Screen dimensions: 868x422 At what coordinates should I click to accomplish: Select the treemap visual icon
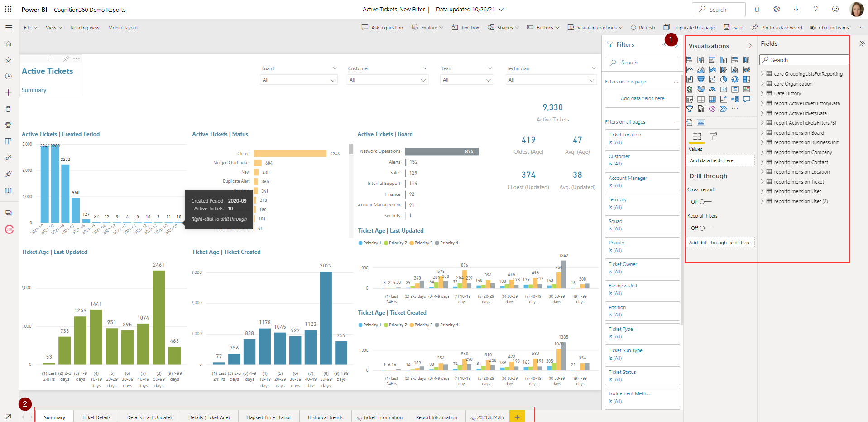pyautogui.click(x=747, y=79)
